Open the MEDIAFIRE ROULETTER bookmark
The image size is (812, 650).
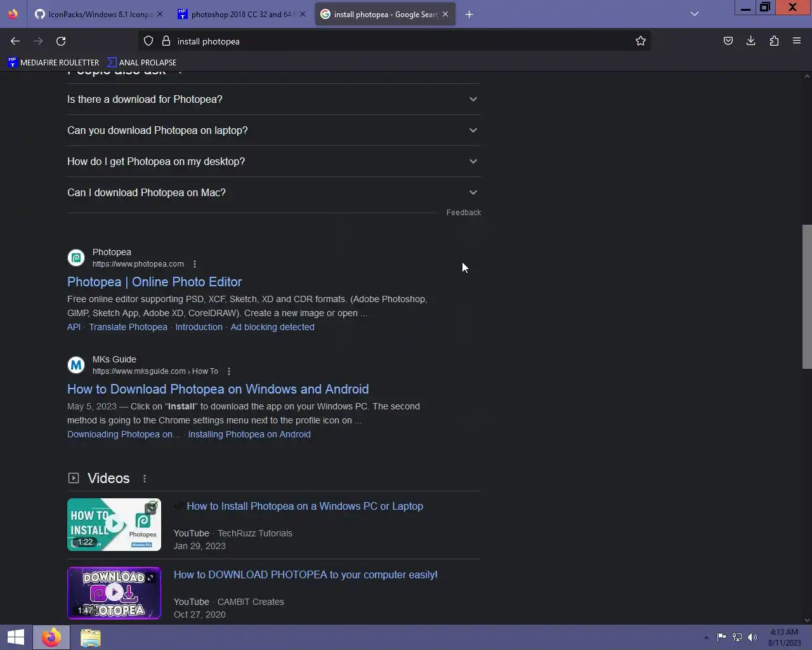coord(53,62)
